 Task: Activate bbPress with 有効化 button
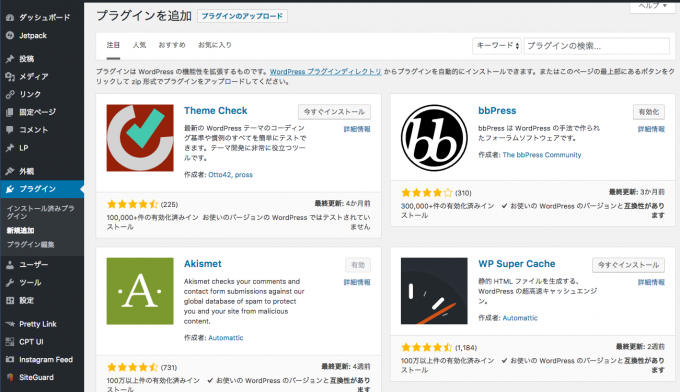click(649, 112)
